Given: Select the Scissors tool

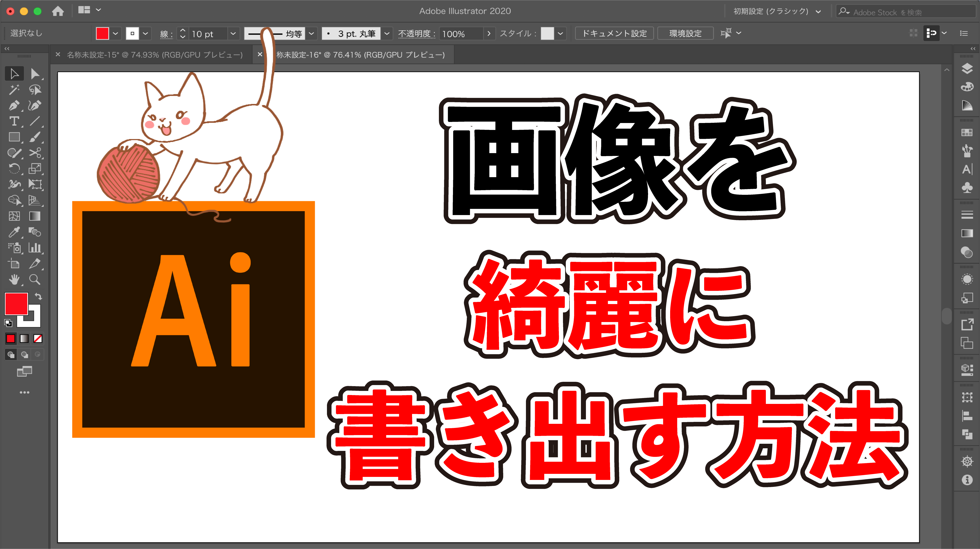Looking at the screenshot, I should pos(35,153).
